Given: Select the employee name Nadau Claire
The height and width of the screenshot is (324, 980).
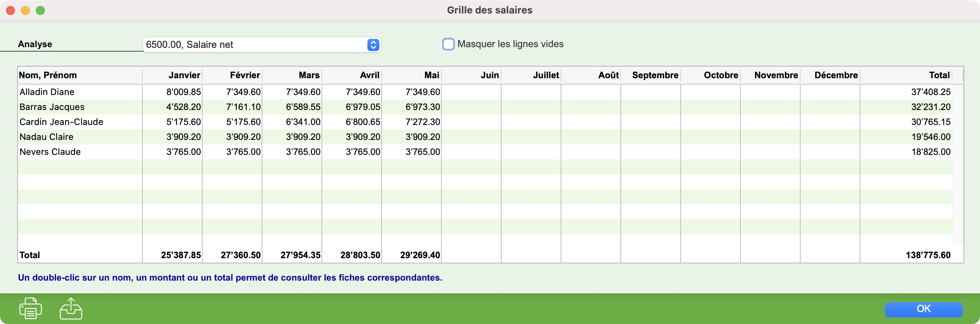Looking at the screenshot, I should [46, 137].
